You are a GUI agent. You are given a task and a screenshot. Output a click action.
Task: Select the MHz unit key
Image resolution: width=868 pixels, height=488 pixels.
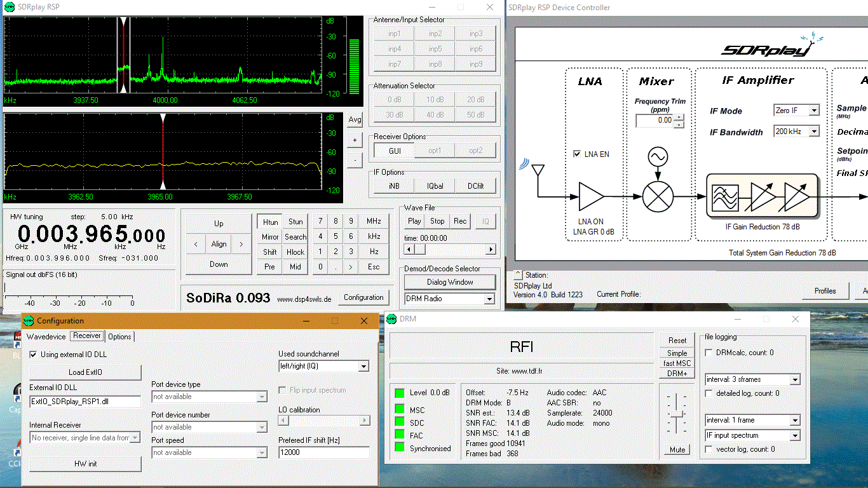(374, 221)
